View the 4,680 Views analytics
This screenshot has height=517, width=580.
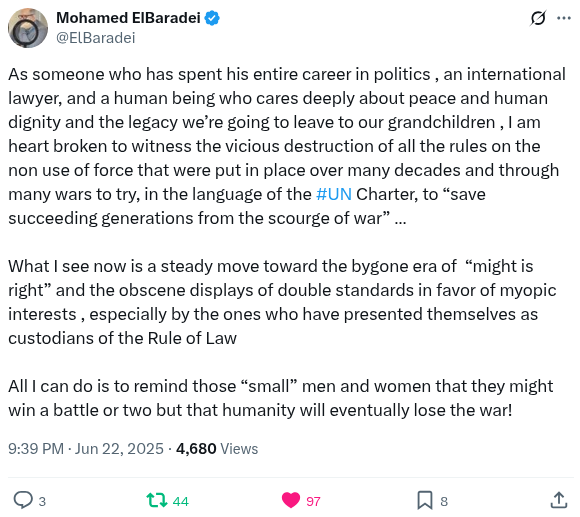(217, 449)
